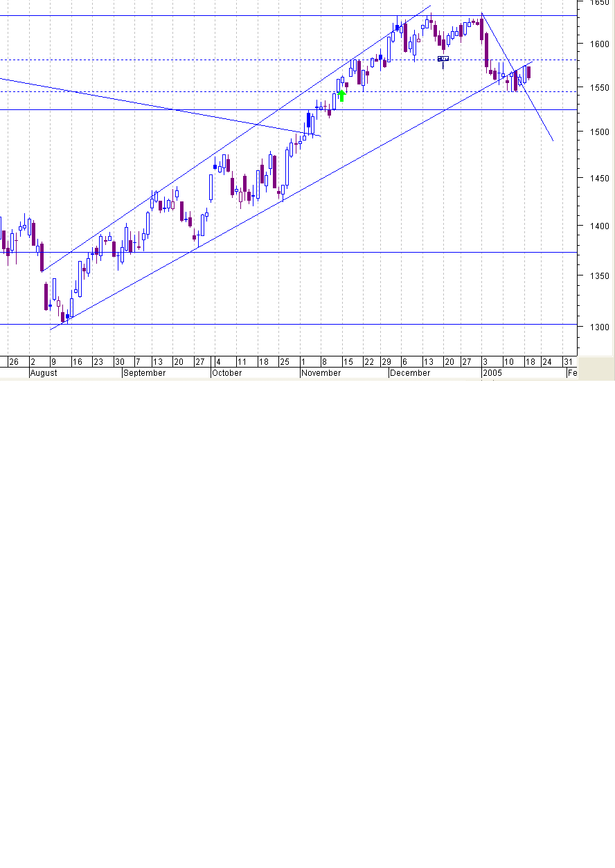Select the August month label
This screenshot has height=868, width=615.
pyautogui.click(x=43, y=373)
